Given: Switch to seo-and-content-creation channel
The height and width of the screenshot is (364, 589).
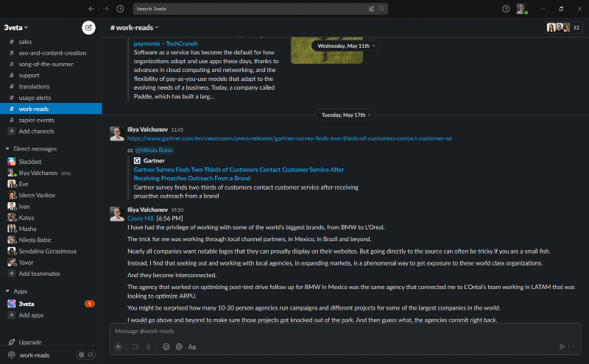Looking at the screenshot, I should tap(51, 53).
